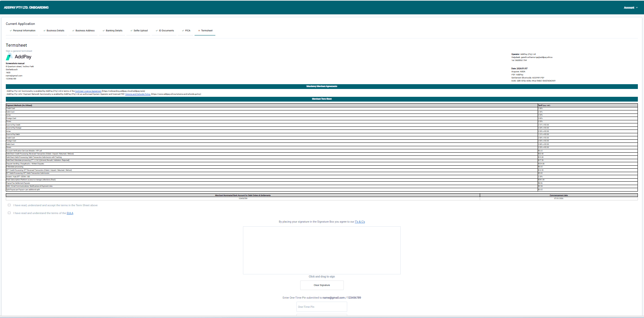Open the Account dropdown menu

point(630,7)
